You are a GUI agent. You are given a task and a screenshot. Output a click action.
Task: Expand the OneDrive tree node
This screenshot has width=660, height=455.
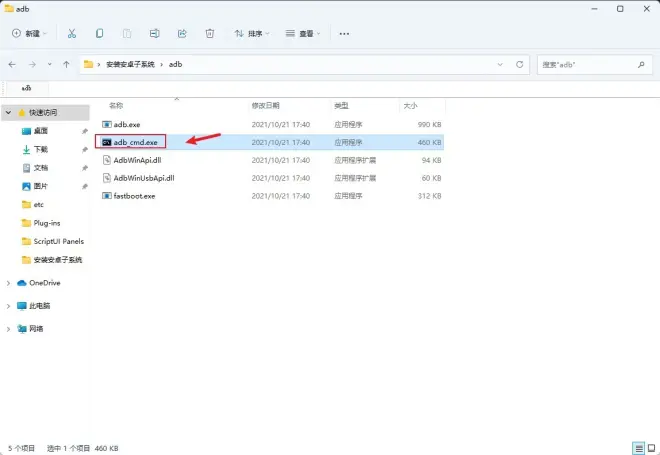[8, 283]
